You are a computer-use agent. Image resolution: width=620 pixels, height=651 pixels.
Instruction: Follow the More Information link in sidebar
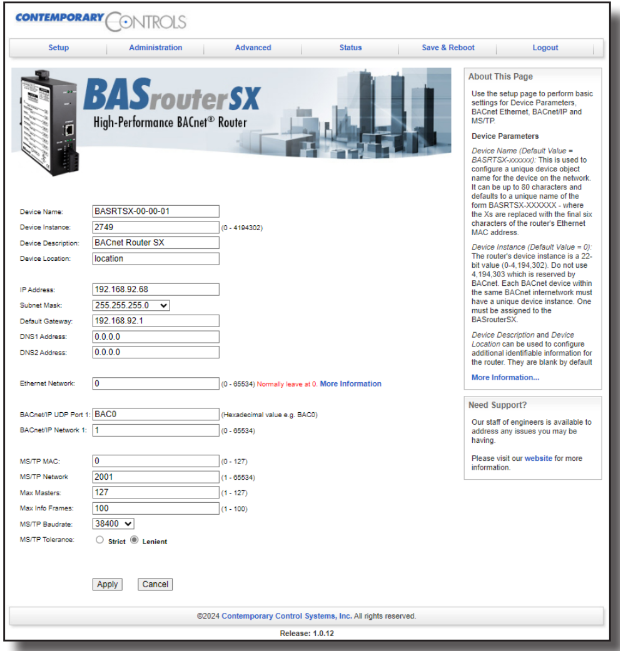[505, 378]
